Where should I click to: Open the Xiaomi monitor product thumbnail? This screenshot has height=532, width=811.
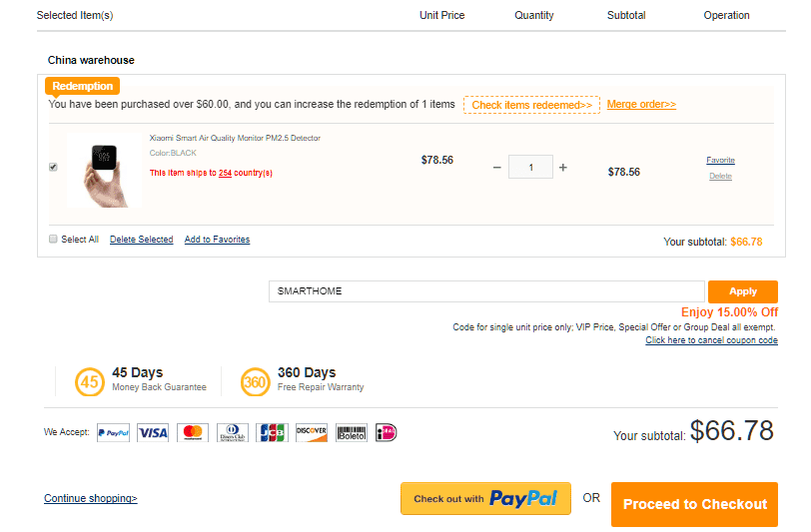[104, 170]
